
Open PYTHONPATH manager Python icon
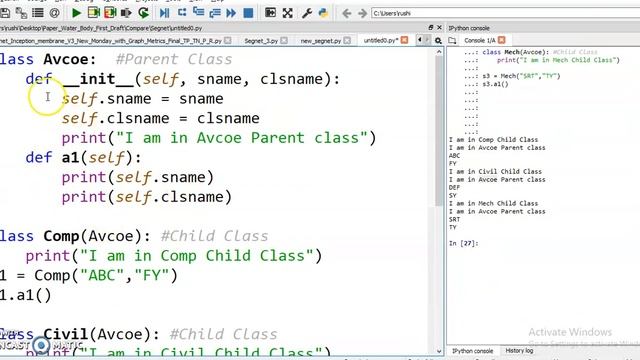coord(323,13)
